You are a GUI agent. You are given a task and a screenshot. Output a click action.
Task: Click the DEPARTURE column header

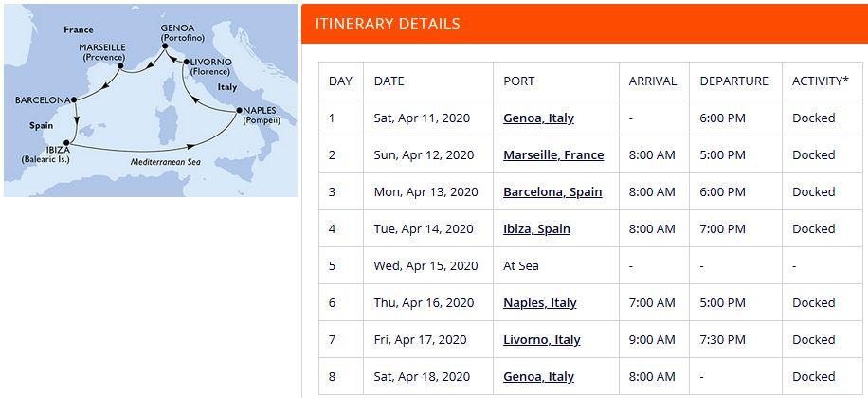733,81
